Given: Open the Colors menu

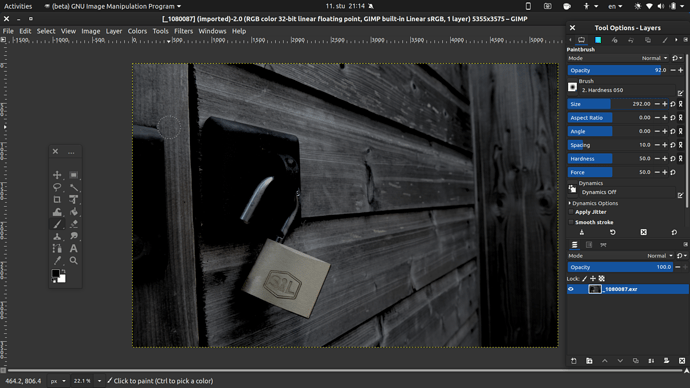Looking at the screenshot, I should [137, 31].
